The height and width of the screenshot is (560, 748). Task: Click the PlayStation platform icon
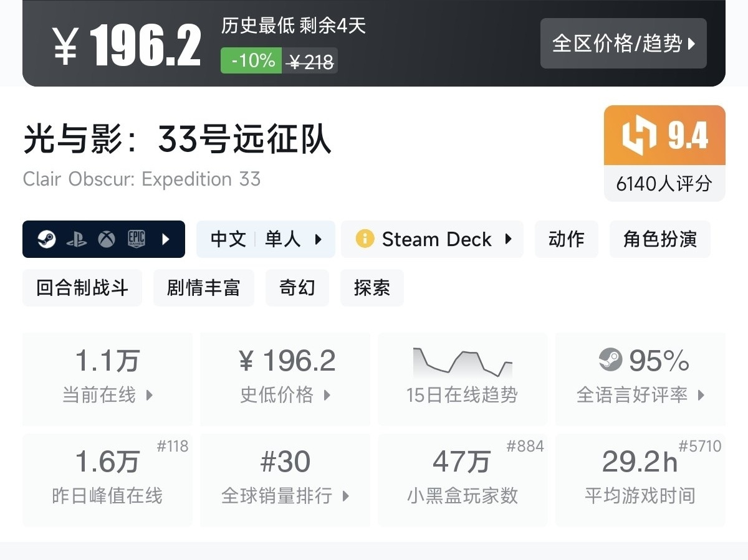pos(77,239)
